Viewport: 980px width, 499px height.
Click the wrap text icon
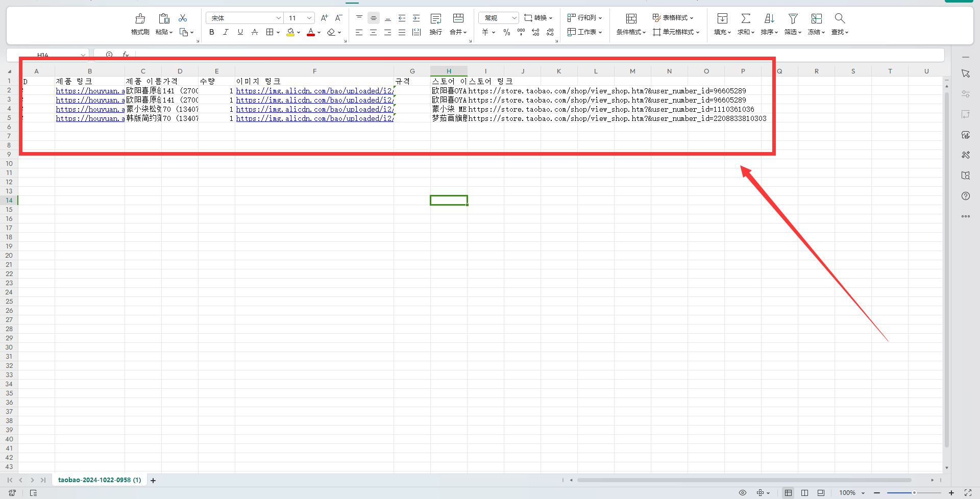(436, 19)
